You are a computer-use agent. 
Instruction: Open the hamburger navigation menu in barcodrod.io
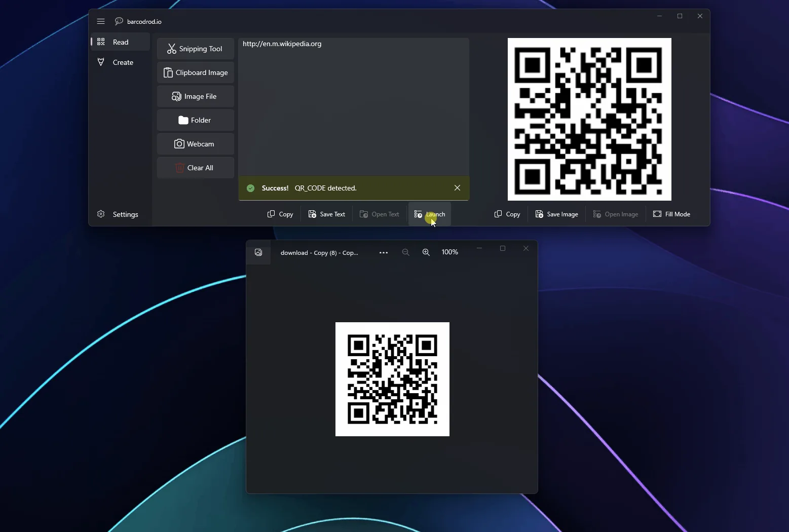pos(101,21)
